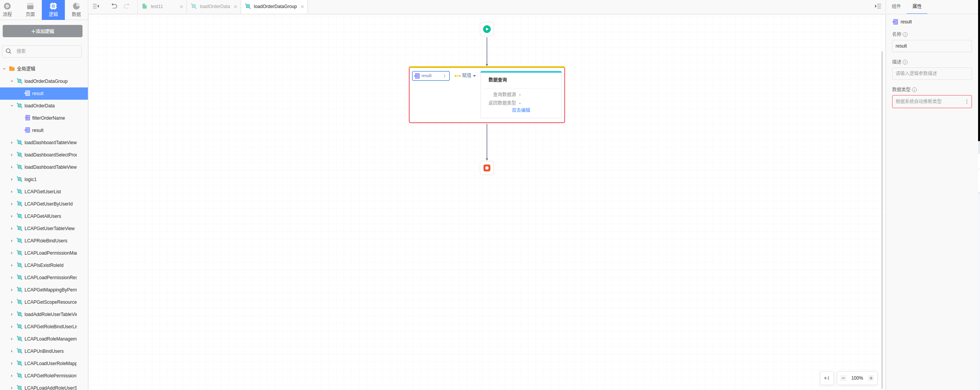The width and height of the screenshot is (980, 390).
Task: Close the test11 tab
Action: point(181,7)
